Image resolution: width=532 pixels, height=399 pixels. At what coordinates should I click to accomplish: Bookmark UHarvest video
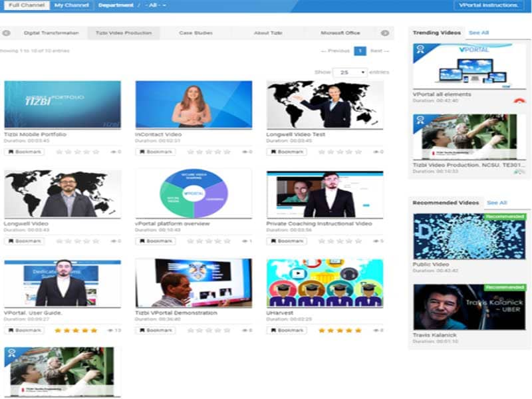pos(287,330)
